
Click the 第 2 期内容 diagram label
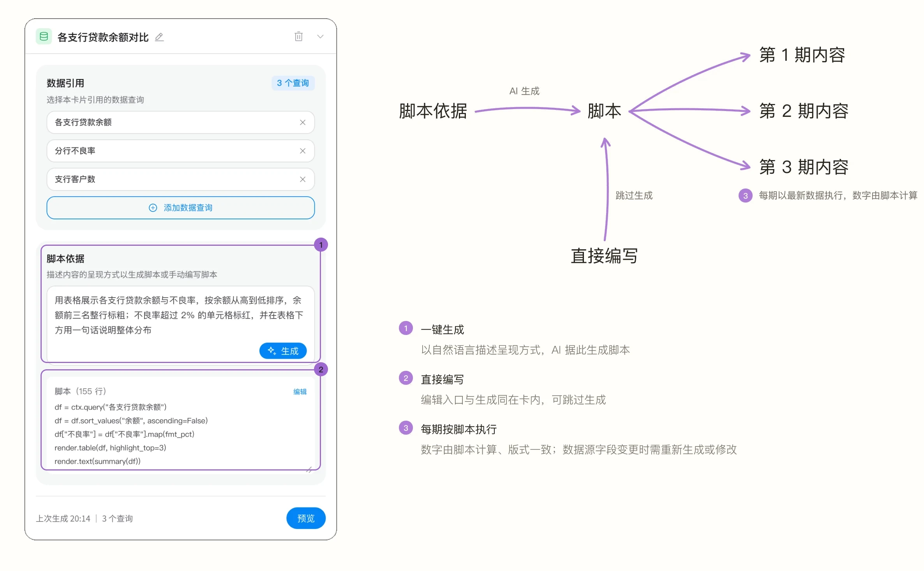tap(804, 111)
